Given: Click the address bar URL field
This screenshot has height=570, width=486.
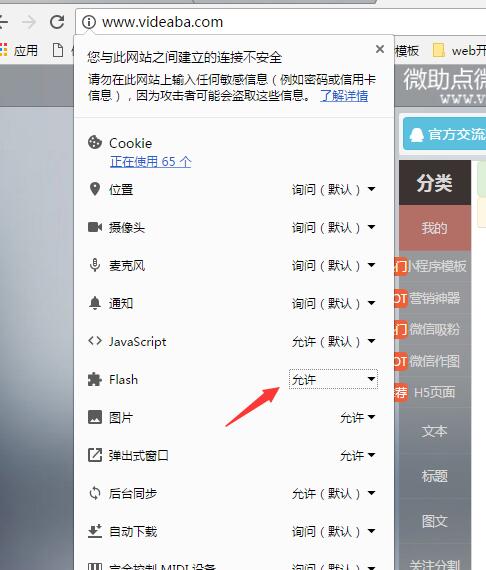Looking at the screenshot, I should click(x=280, y=22).
